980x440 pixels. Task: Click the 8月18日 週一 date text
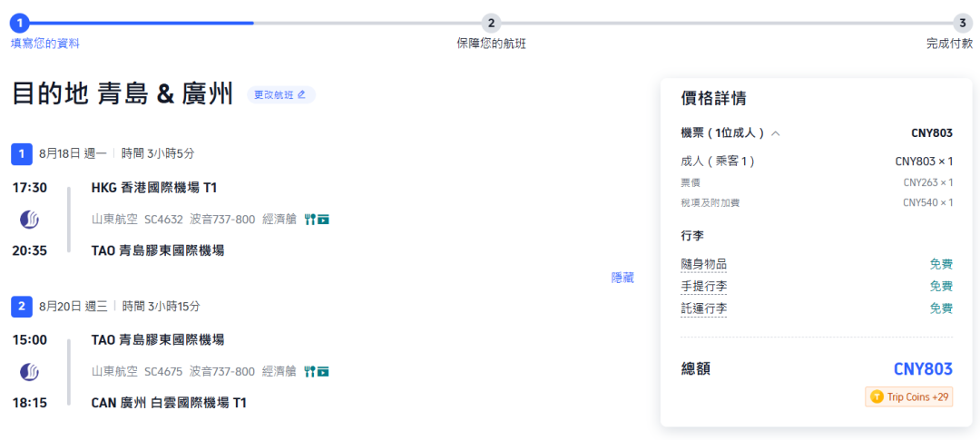pyautogui.click(x=73, y=153)
